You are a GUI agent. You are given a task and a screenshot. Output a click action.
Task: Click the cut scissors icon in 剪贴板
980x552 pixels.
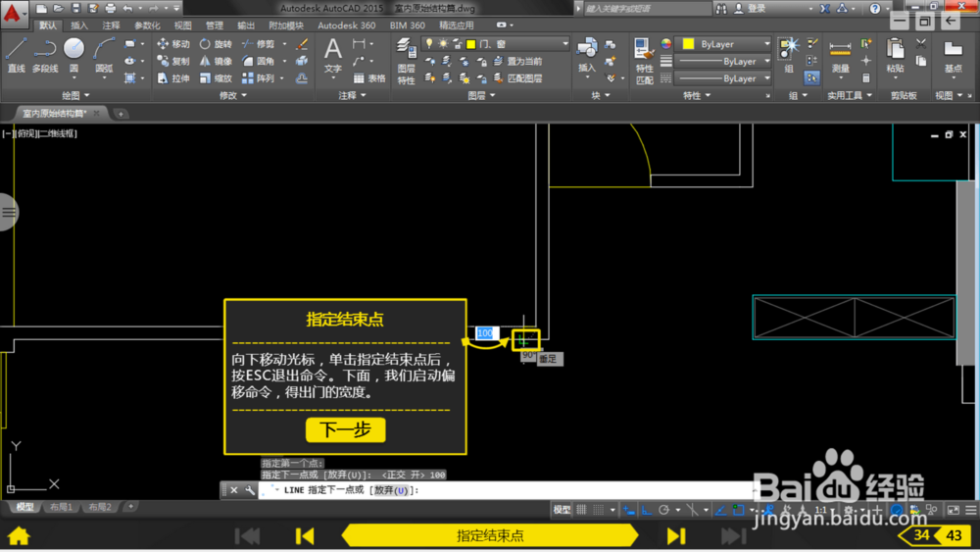tap(920, 44)
